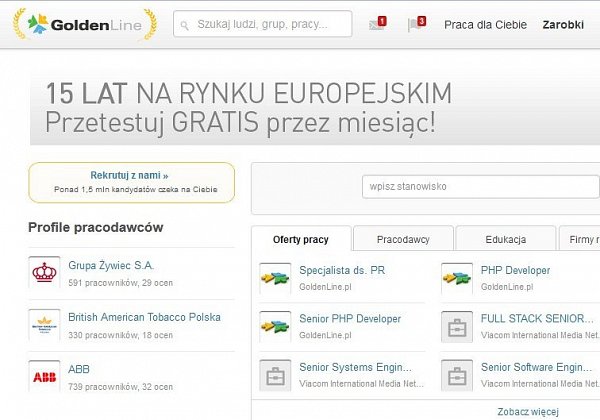The height and width of the screenshot is (420, 600).
Task: Open the Senior PHP Developer offer
Action: pyautogui.click(x=350, y=319)
